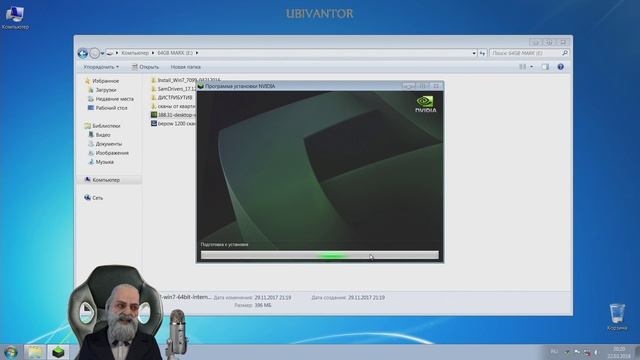The image size is (640, 360).
Task: Select 64GB MAXX (E:) breadcrumb segment
Action: 175,53
